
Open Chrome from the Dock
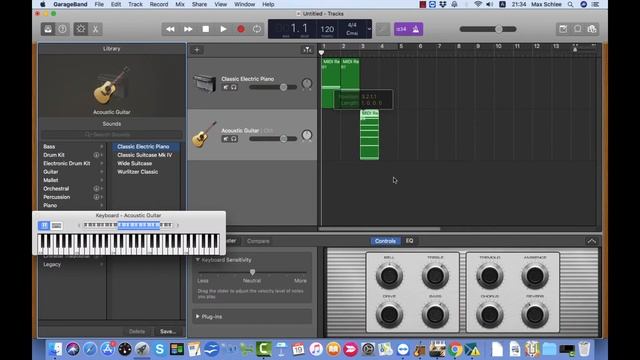tap(456, 349)
